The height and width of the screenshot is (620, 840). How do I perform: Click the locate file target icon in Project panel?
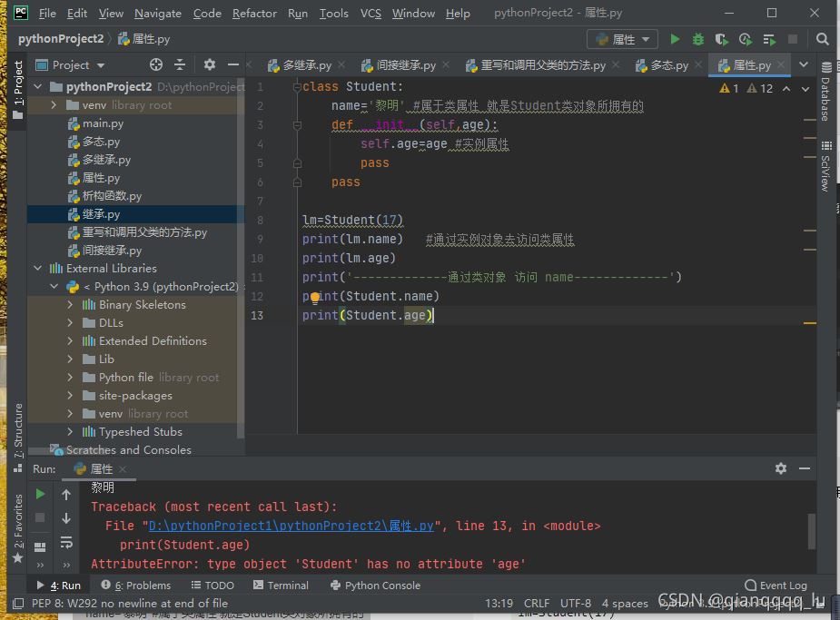point(156,64)
